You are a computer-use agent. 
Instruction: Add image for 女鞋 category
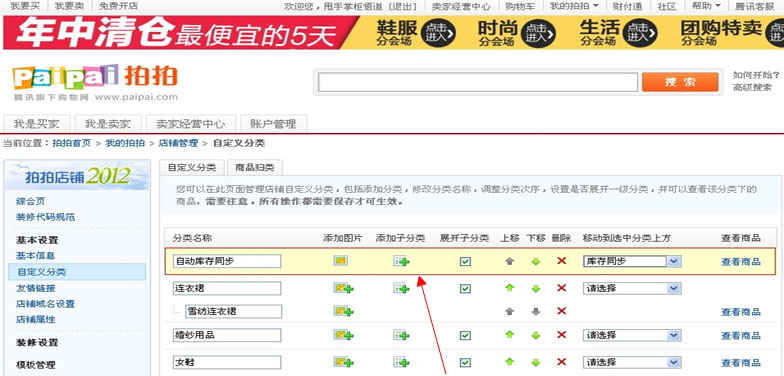(344, 362)
